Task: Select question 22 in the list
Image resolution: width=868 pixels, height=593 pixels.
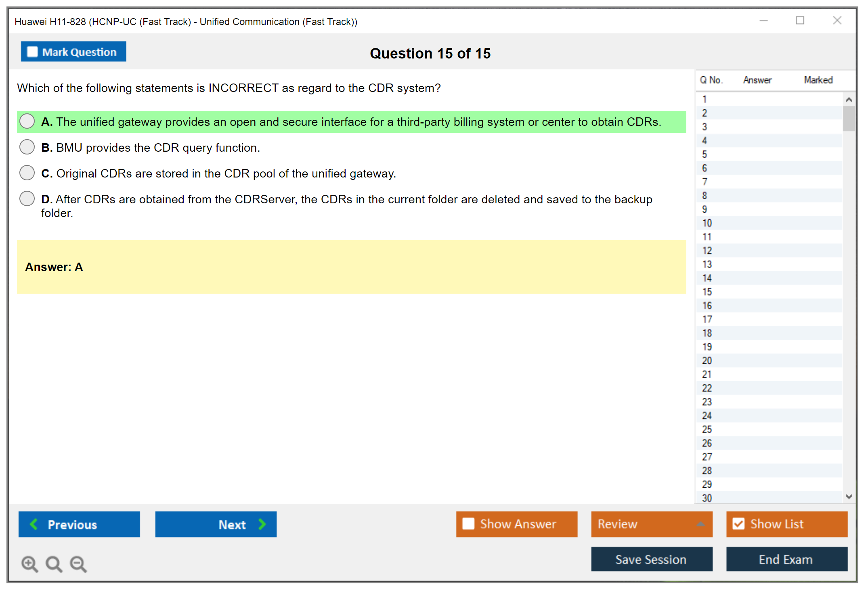Action: 707,388
